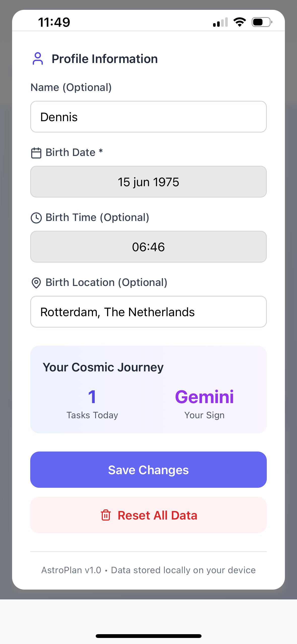Click the clock icon beside Birth Time
Image resolution: width=297 pixels, height=644 pixels.
pos(36,218)
